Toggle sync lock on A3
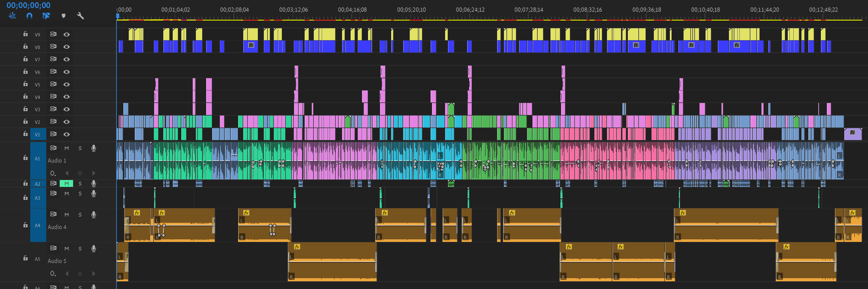This screenshot has width=868, height=289. pos(53,193)
